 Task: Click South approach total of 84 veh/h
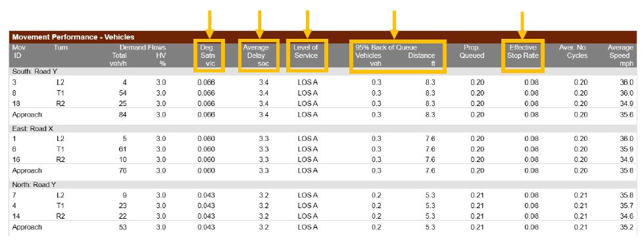click(x=122, y=115)
